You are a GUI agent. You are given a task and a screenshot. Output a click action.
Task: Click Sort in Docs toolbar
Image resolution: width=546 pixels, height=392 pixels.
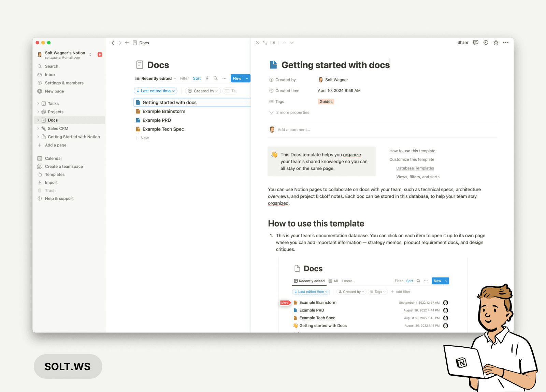coord(197,78)
